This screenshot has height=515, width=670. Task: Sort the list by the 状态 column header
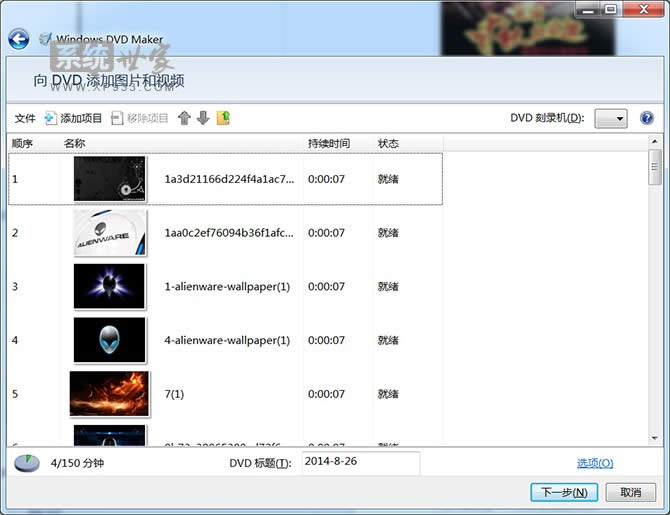point(388,143)
